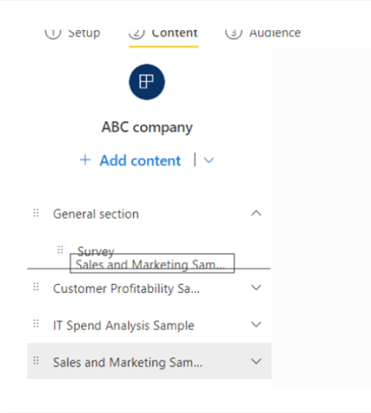Click the grip handle for Sales and Marketing section
Viewport: 371px width, 413px height.
pyautogui.click(x=36, y=361)
